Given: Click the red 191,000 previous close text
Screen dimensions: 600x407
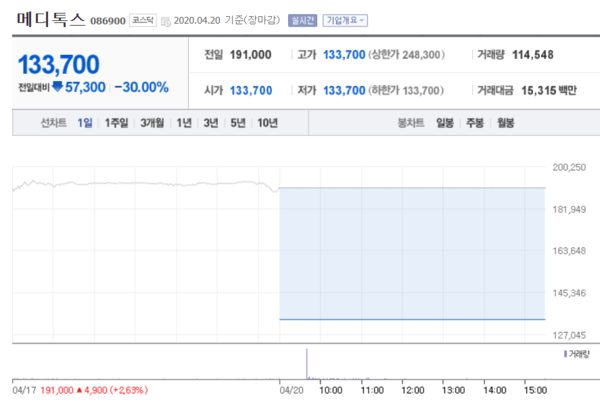Looking at the screenshot, I should (57, 391).
